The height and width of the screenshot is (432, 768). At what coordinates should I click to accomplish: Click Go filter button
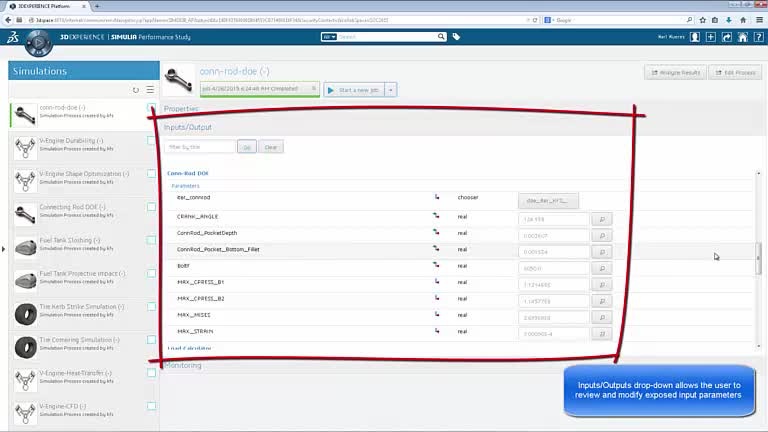(247, 147)
